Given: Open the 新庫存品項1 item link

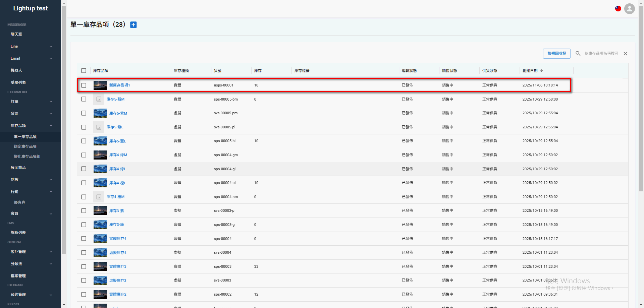Looking at the screenshot, I should pyautogui.click(x=119, y=85).
